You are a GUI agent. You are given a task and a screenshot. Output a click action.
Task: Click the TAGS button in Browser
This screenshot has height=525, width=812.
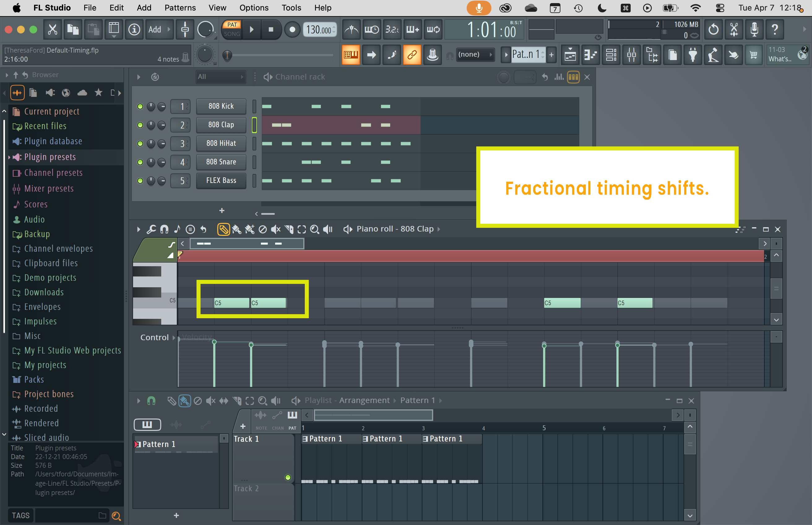click(20, 515)
